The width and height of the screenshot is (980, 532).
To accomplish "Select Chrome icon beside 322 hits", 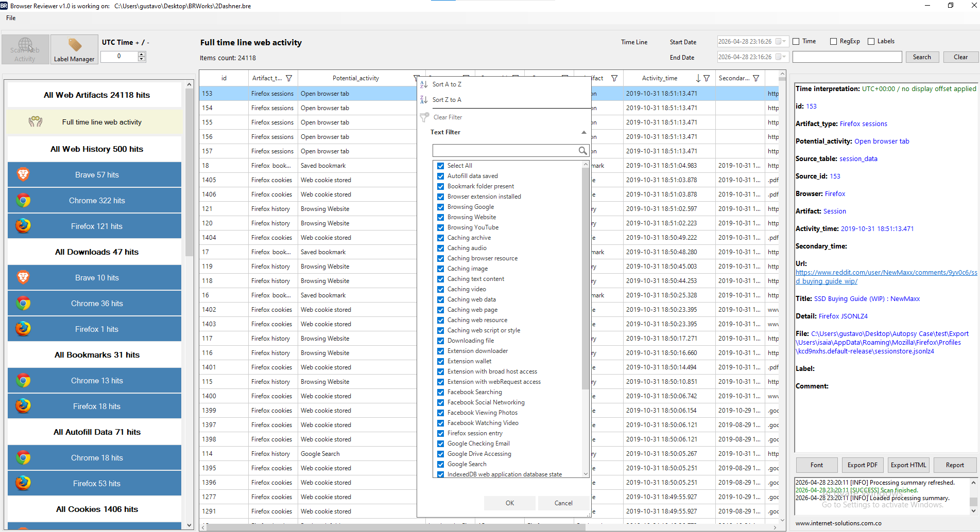I will coord(23,200).
